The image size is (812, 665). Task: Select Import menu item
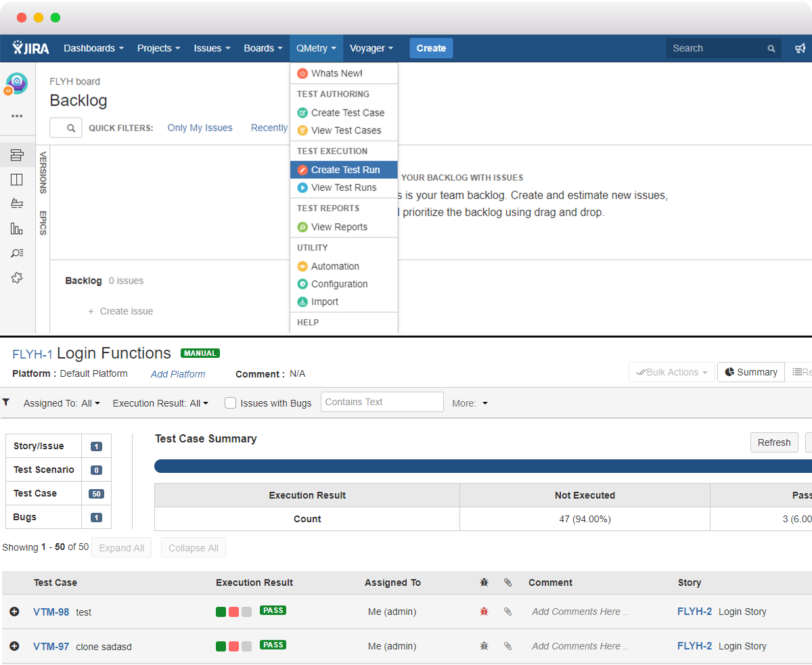click(344, 302)
